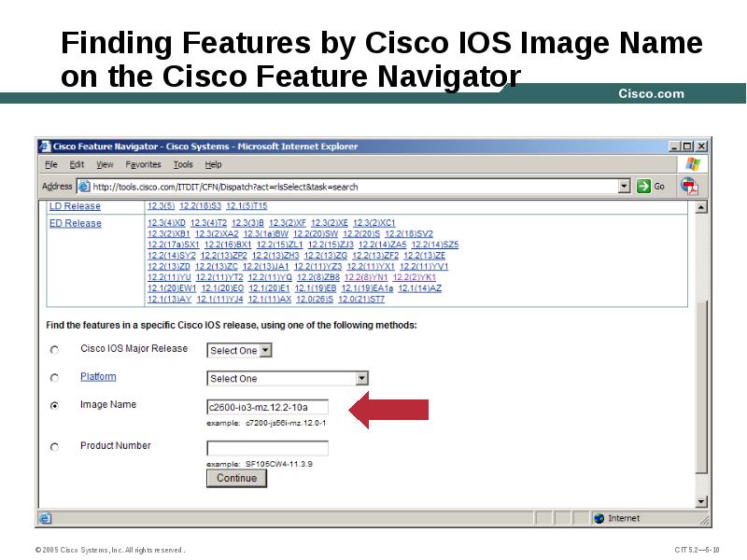Open the Favorites menu
The height and width of the screenshot is (560, 747).
point(144,165)
